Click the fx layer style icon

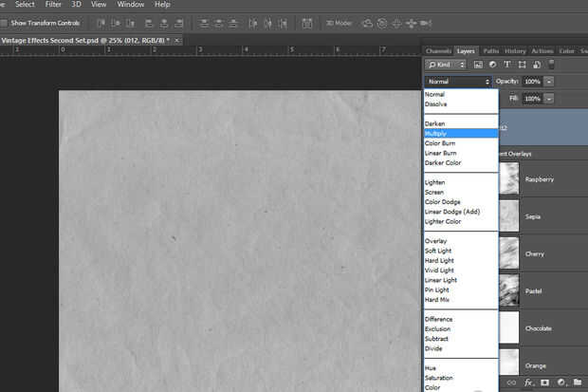[x=528, y=383]
